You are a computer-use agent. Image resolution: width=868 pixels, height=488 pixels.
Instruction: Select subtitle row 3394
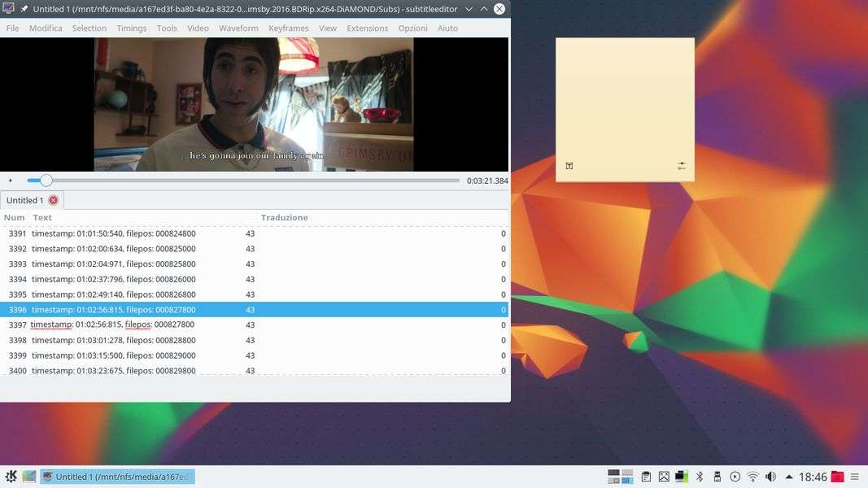tap(254, 280)
